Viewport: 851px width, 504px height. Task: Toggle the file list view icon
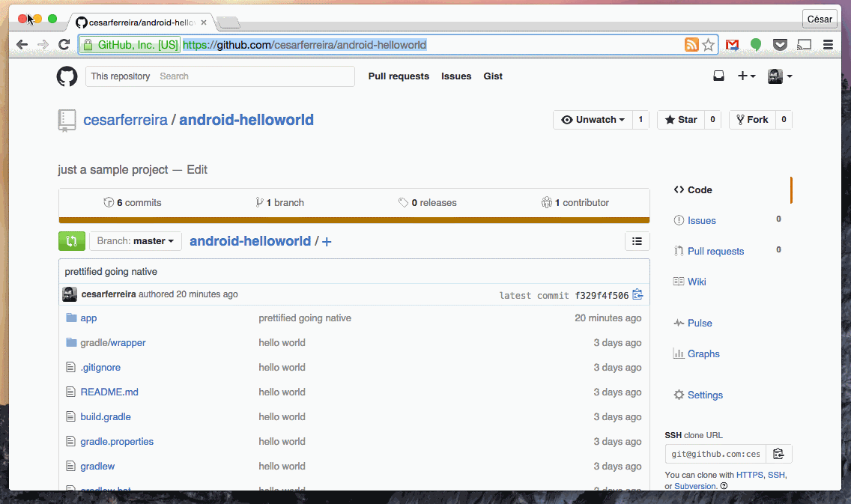coord(638,241)
